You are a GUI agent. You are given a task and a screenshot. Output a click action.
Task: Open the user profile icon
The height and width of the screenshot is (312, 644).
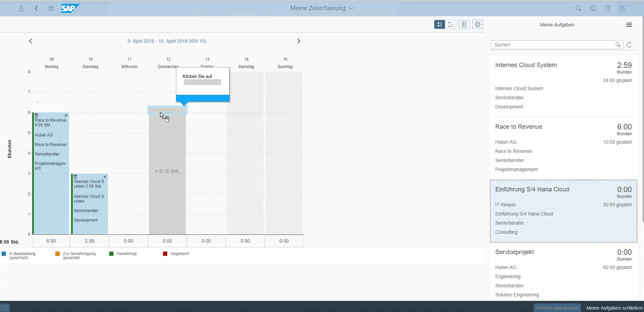[21, 8]
